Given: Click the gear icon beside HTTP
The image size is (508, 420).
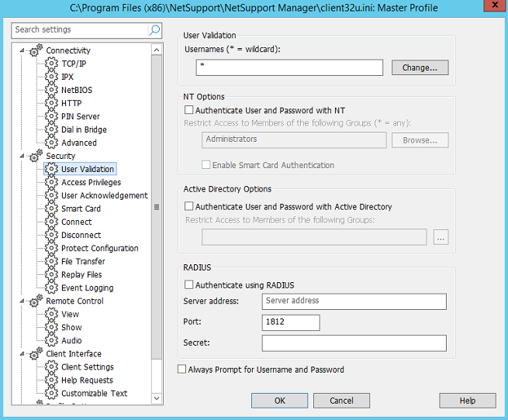Looking at the screenshot, I should click(x=51, y=103).
